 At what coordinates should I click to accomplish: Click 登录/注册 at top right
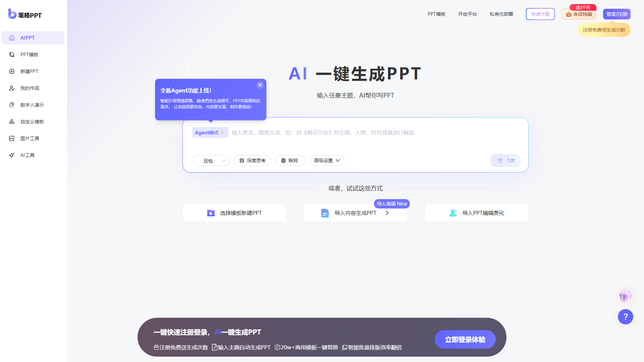coord(616,14)
